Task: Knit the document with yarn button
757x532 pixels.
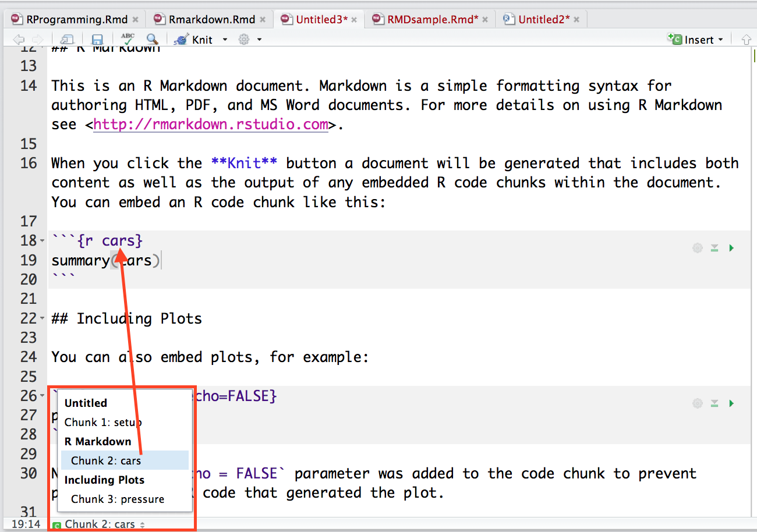Action: 194,40
